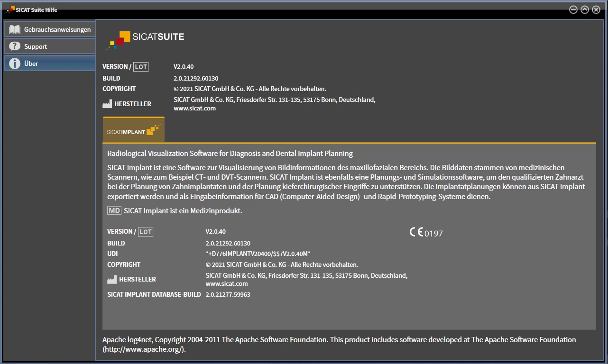Click the V2.0.40 value in the Implant panel
Screen dimensions: 608x364
pyautogui.click(x=215, y=231)
